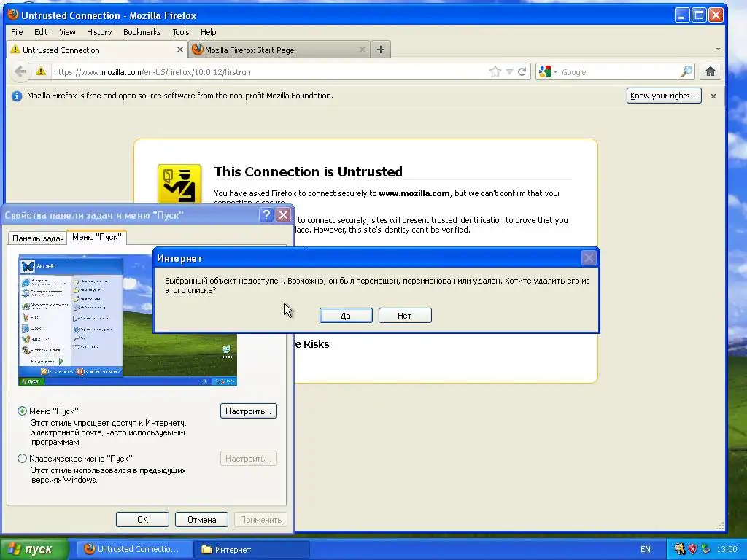Image resolution: width=747 pixels, height=560 pixels.
Task: Click Да in the Интернет dialog
Action: tap(346, 315)
